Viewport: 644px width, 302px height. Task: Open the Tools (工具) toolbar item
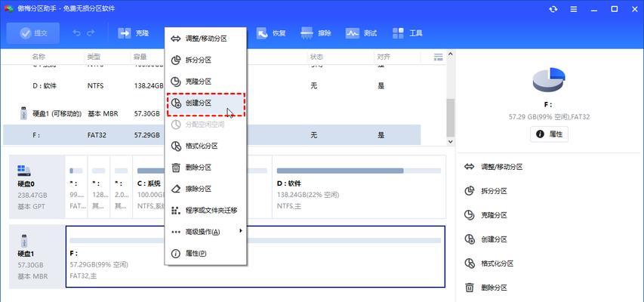pyautogui.click(x=407, y=33)
